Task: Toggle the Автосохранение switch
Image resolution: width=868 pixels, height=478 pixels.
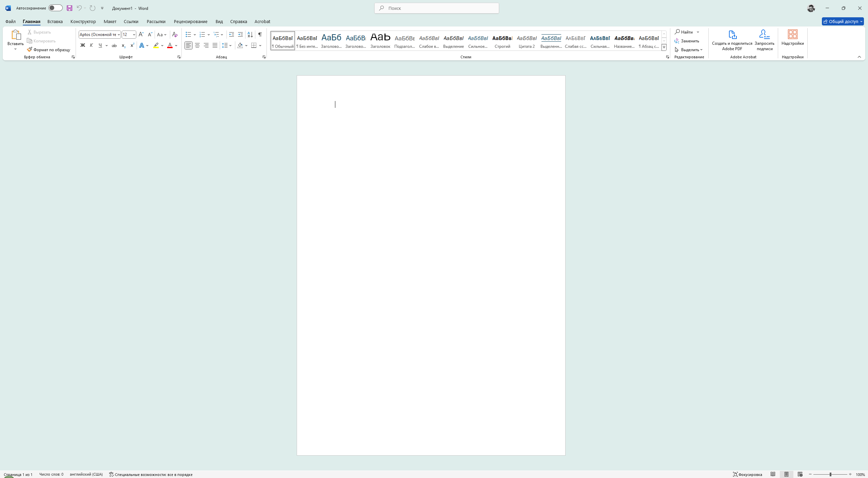Action: pyautogui.click(x=55, y=8)
